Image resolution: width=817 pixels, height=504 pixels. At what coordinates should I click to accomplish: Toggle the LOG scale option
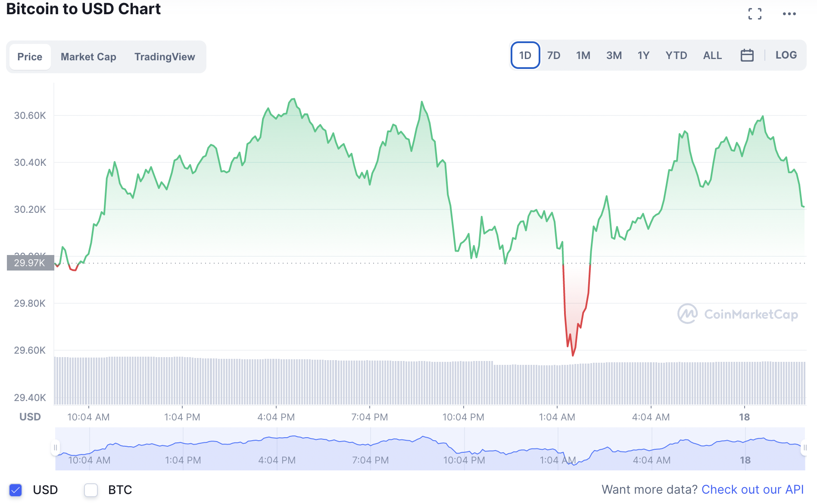[x=786, y=55]
